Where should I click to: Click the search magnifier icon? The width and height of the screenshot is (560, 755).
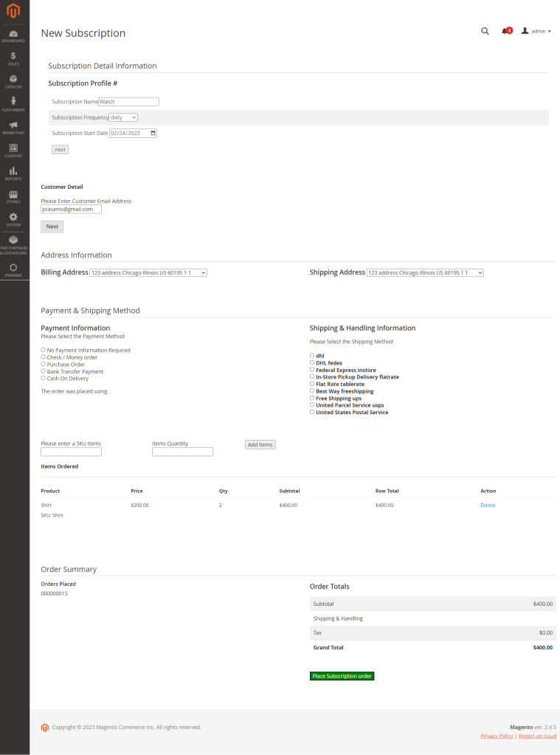[485, 31]
